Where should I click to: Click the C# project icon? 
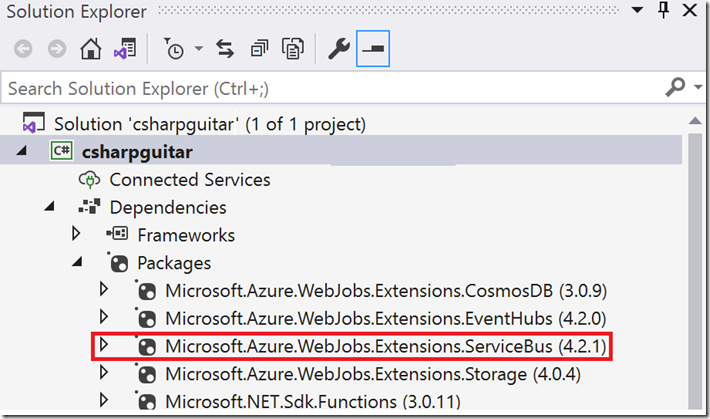click(61, 151)
